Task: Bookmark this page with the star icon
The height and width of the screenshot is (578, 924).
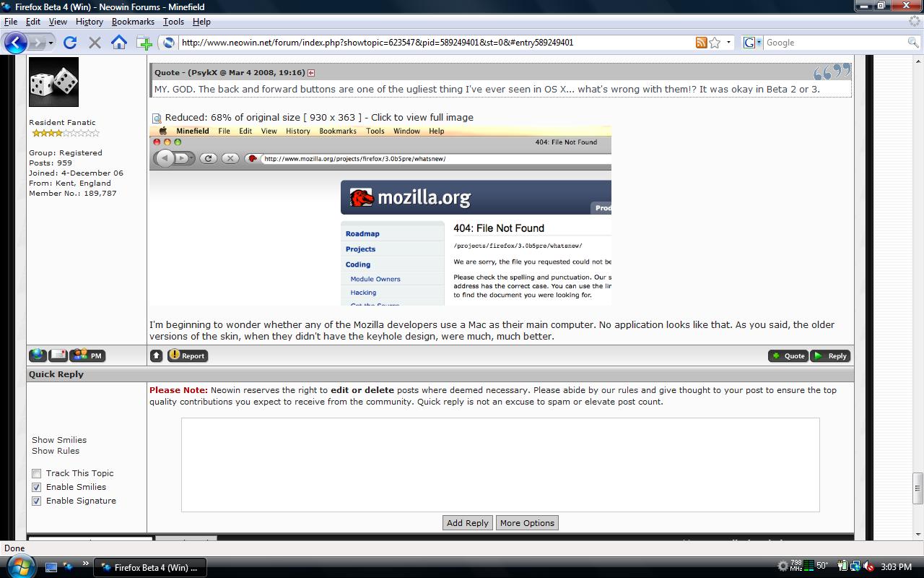Action: [715, 43]
